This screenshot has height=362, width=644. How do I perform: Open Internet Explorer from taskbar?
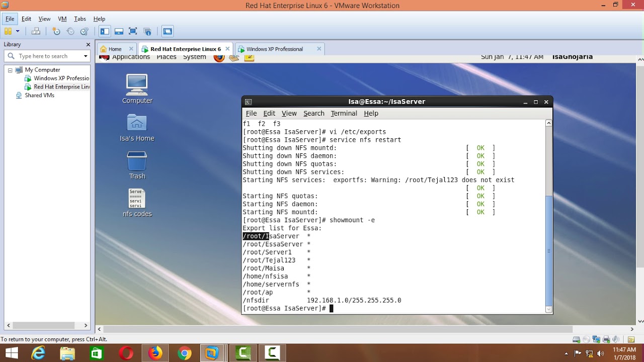click(x=38, y=353)
